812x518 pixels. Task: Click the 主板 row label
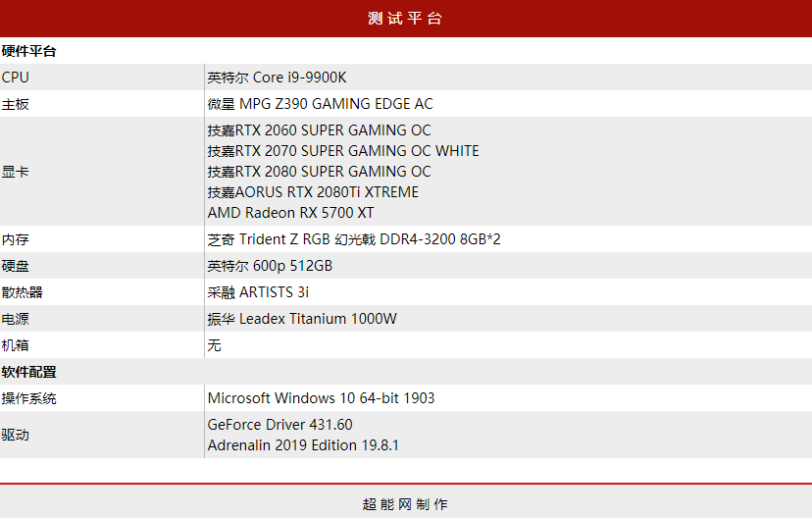point(15,104)
